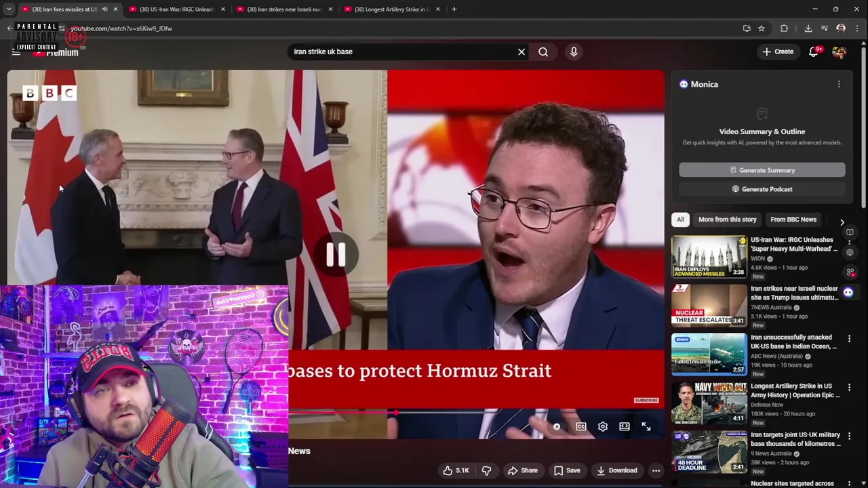Select More from this story chip
Image resolution: width=868 pixels, height=488 pixels.
click(x=728, y=220)
